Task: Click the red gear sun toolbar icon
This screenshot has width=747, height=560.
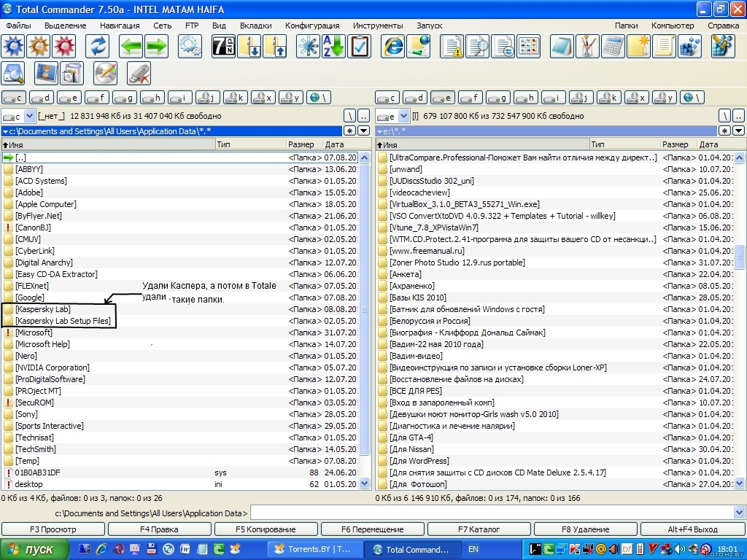Action: point(64,47)
